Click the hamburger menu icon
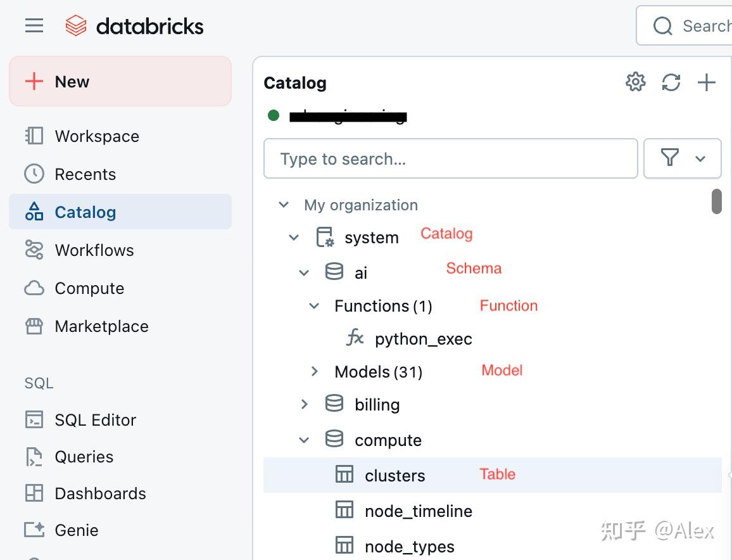The height and width of the screenshot is (560, 732). pyautogui.click(x=34, y=25)
